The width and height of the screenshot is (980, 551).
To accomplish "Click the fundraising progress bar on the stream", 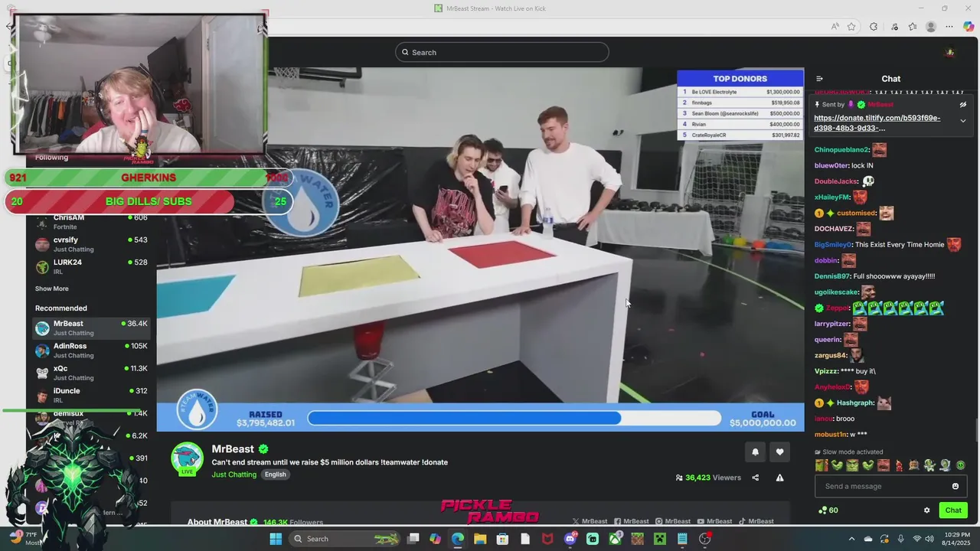I will pos(514,418).
